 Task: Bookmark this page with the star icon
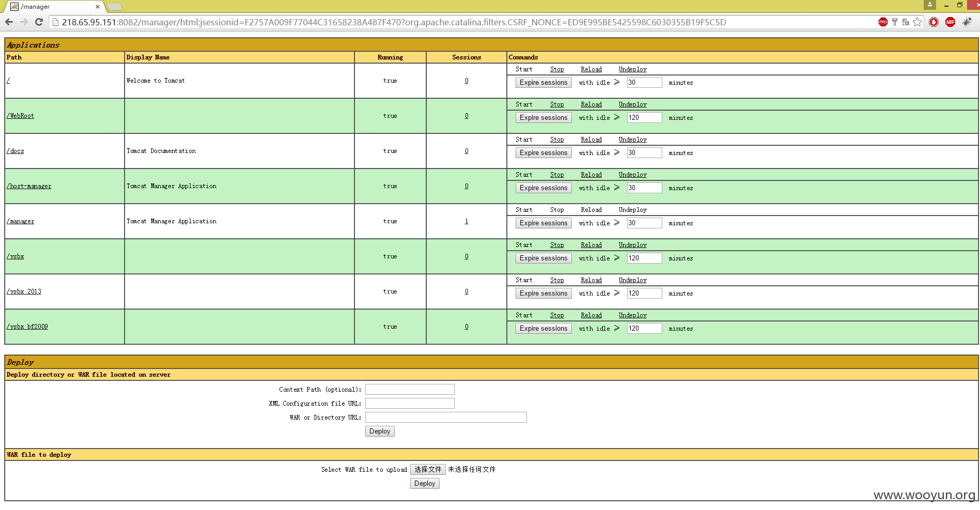pos(917,22)
